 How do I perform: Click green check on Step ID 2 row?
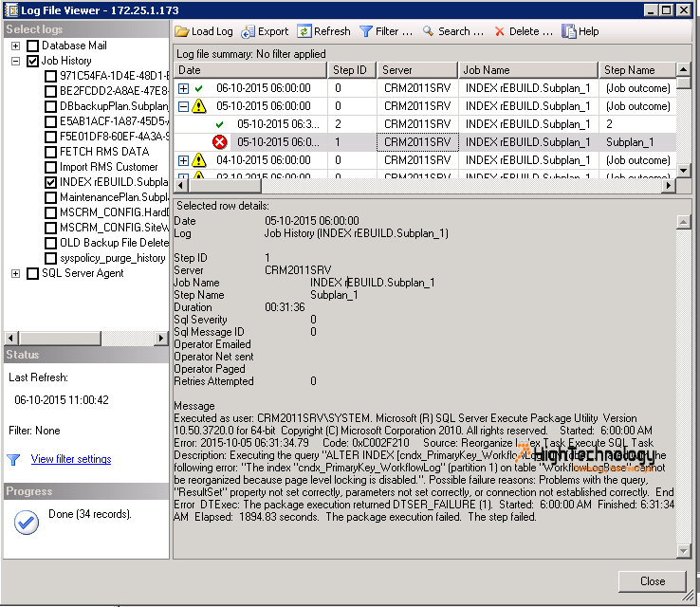219,124
